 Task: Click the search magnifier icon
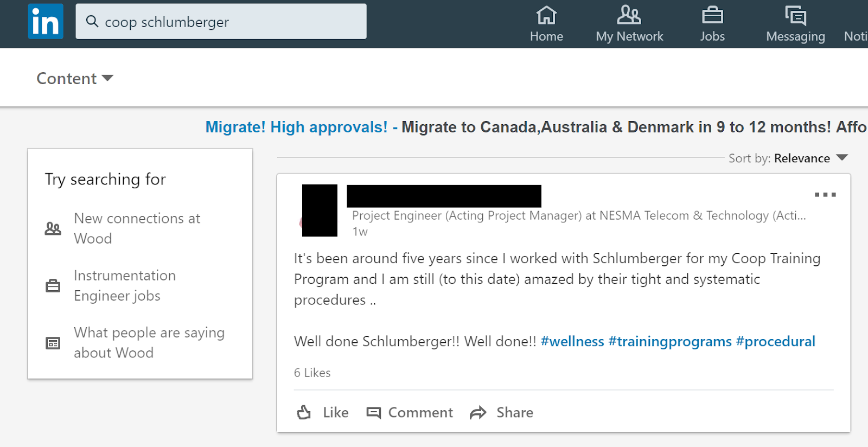point(92,22)
